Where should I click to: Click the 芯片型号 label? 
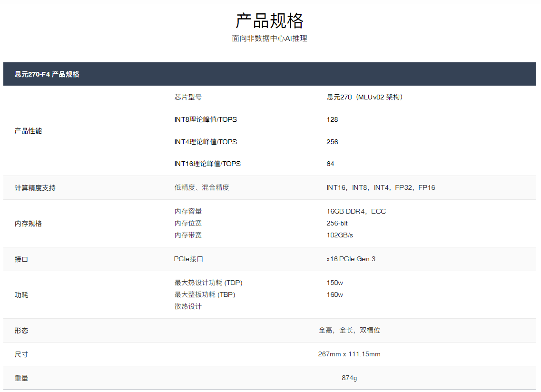pyautogui.click(x=188, y=97)
